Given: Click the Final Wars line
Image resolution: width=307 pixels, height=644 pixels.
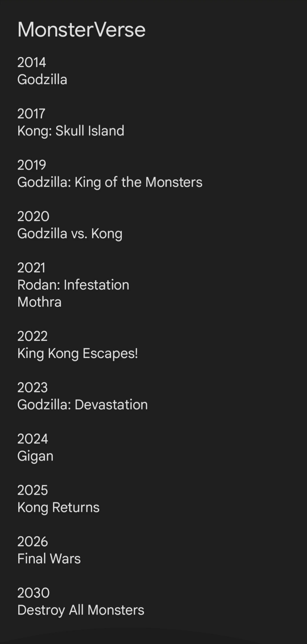Looking at the screenshot, I should [49, 559].
